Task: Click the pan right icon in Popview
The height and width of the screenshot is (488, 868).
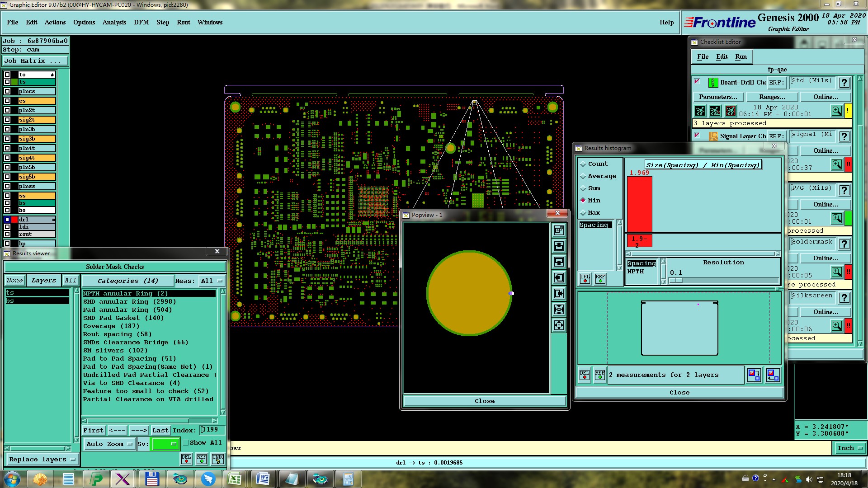Action: 559,294
